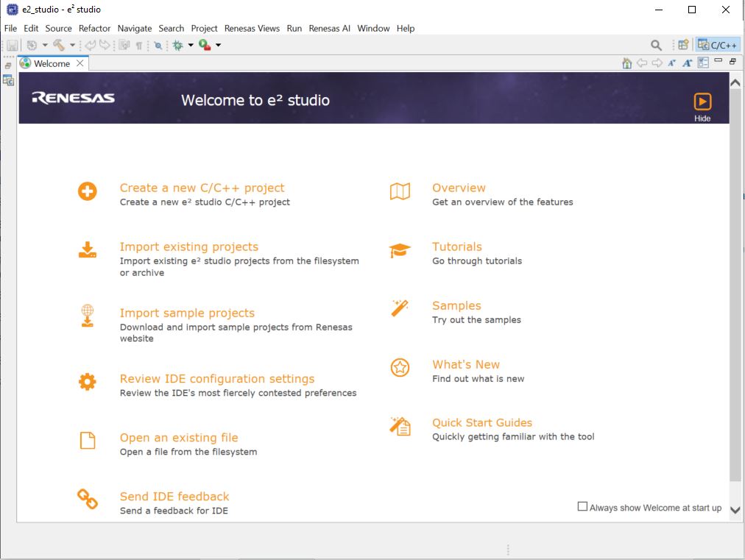Open the Renesas Views menu
Viewport: 745px width, 560px height.
click(x=252, y=29)
